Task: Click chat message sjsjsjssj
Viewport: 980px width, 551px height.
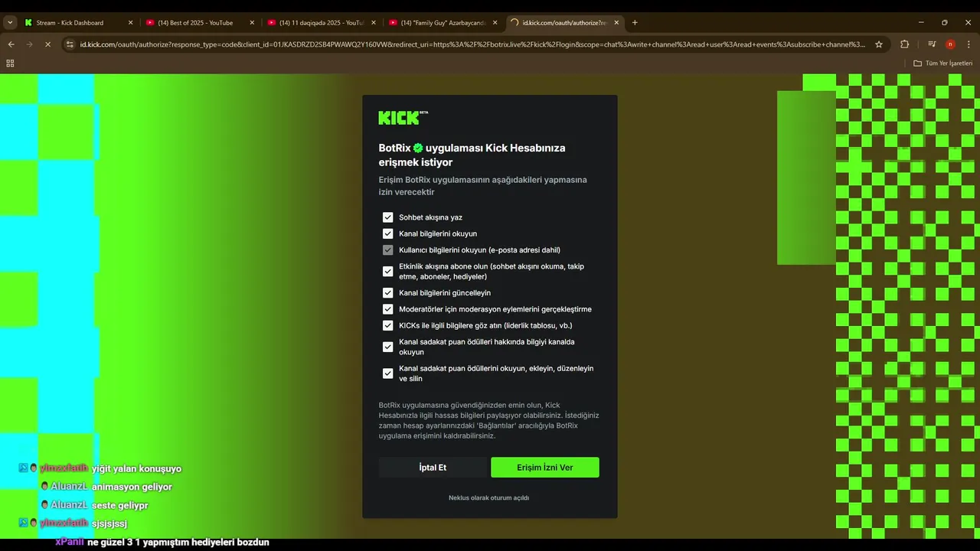Action: (109, 523)
